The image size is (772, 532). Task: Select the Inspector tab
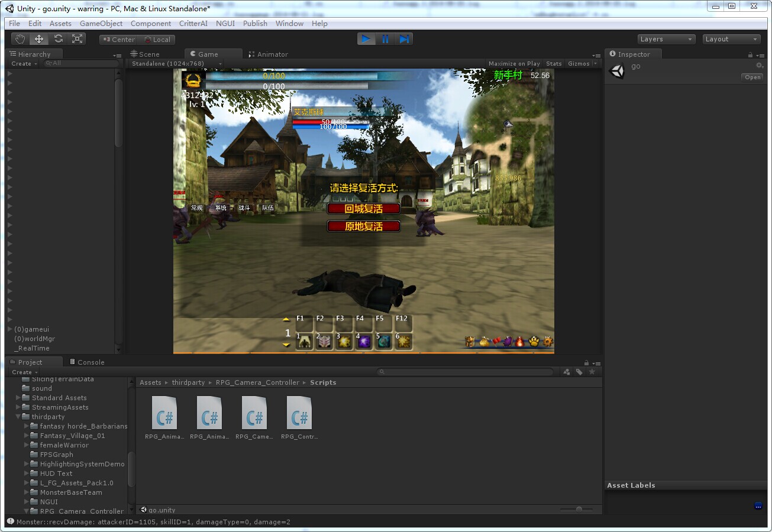tap(633, 54)
